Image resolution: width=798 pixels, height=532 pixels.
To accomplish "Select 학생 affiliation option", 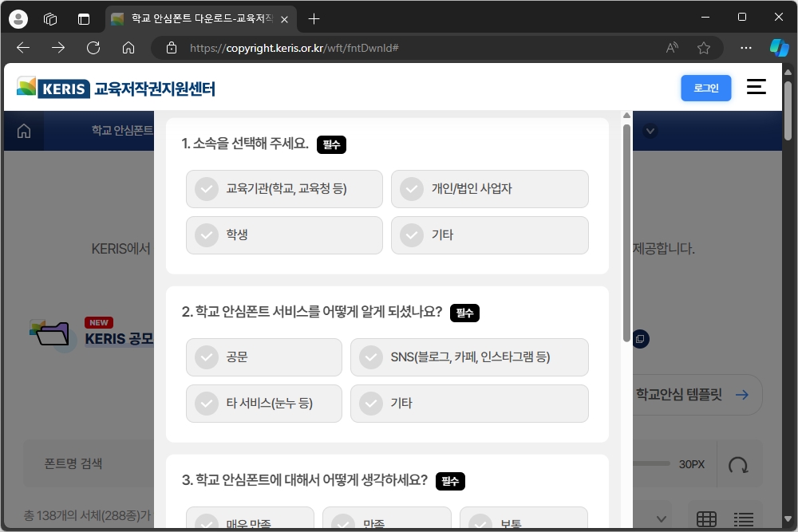I will (284, 235).
